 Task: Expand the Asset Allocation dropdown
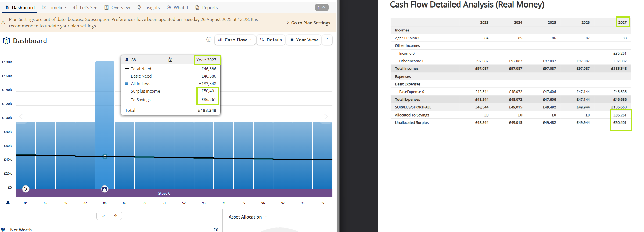247,217
